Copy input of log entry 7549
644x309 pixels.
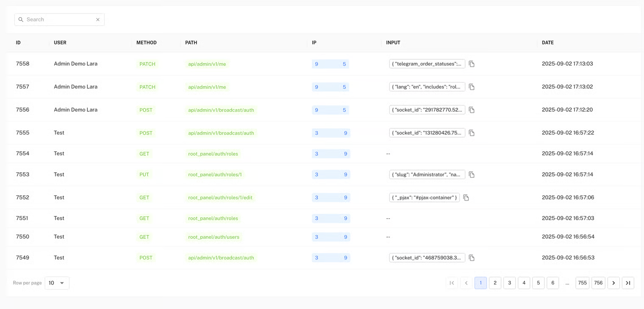472,258
